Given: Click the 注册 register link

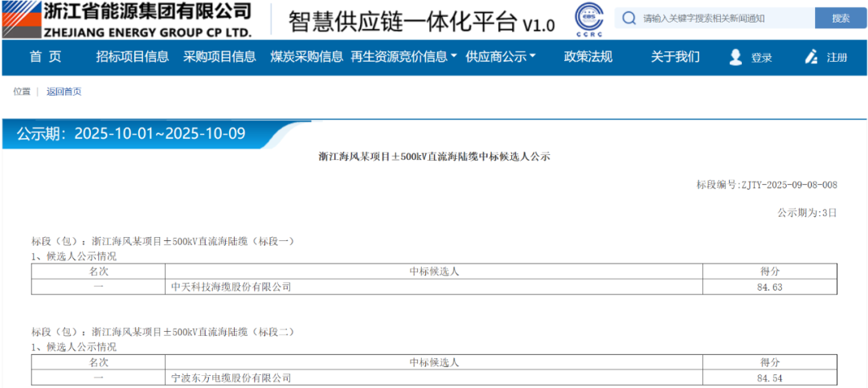Looking at the screenshot, I should click(x=837, y=58).
